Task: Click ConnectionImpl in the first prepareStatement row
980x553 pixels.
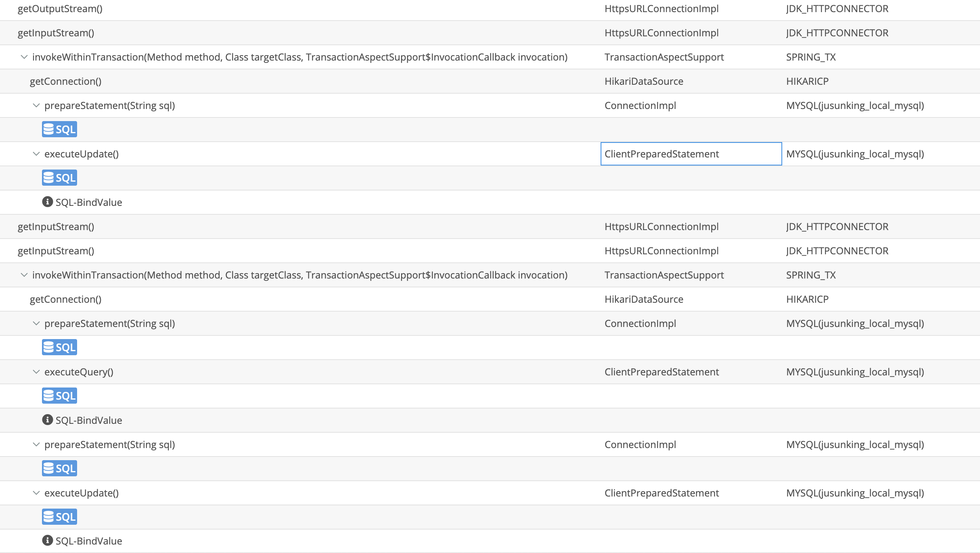Action: coord(640,105)
